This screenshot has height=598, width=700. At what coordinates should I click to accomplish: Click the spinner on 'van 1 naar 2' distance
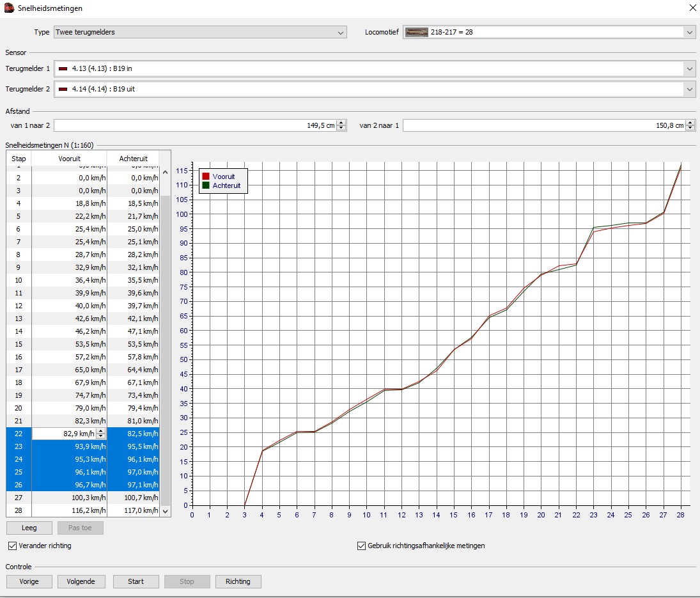click(341, 125)
